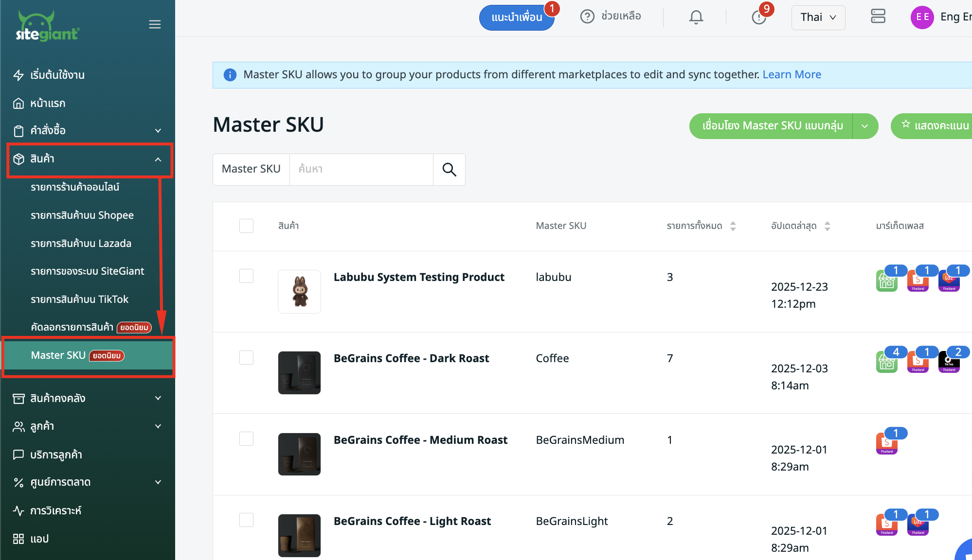Tick BeGrains Coffee - Dark Roast checkbox
This screenshot has width=972, height=560.
[246, 358]
